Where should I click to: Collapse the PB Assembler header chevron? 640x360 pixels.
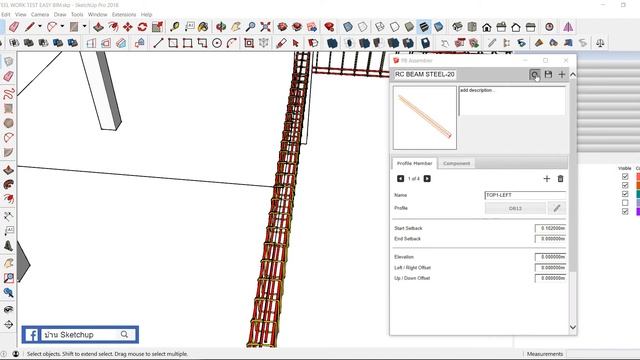tap(573, 74)
